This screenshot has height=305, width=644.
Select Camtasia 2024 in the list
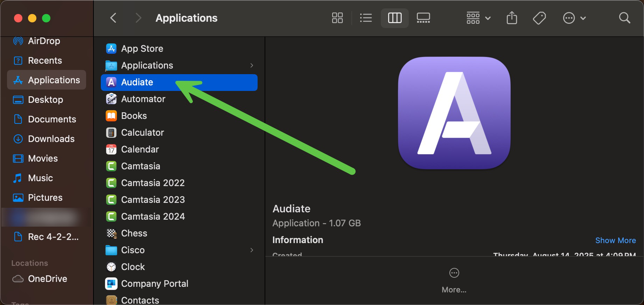point(153,217)
